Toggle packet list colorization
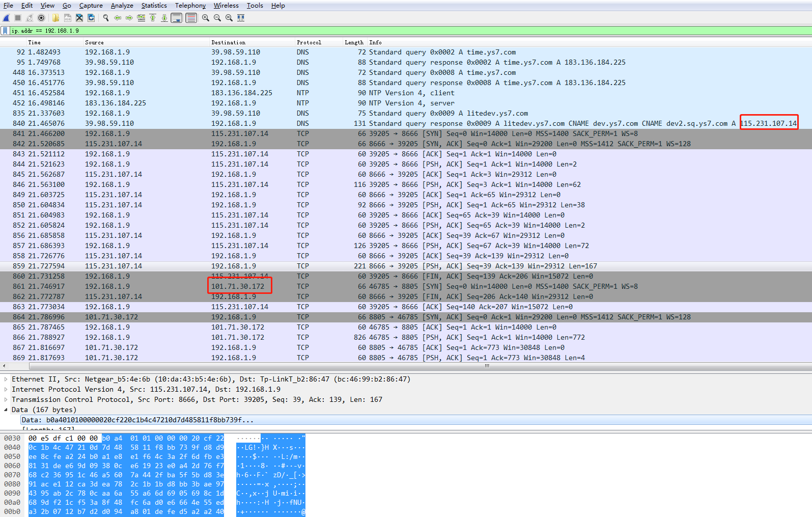The height and width of the screenshot is (517, 812). pyautogui.click(x=191, y=18)
